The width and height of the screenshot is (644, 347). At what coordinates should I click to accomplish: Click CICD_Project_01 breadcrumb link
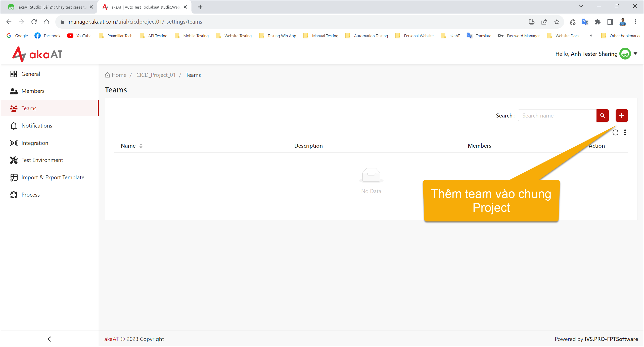pos(156,75)
